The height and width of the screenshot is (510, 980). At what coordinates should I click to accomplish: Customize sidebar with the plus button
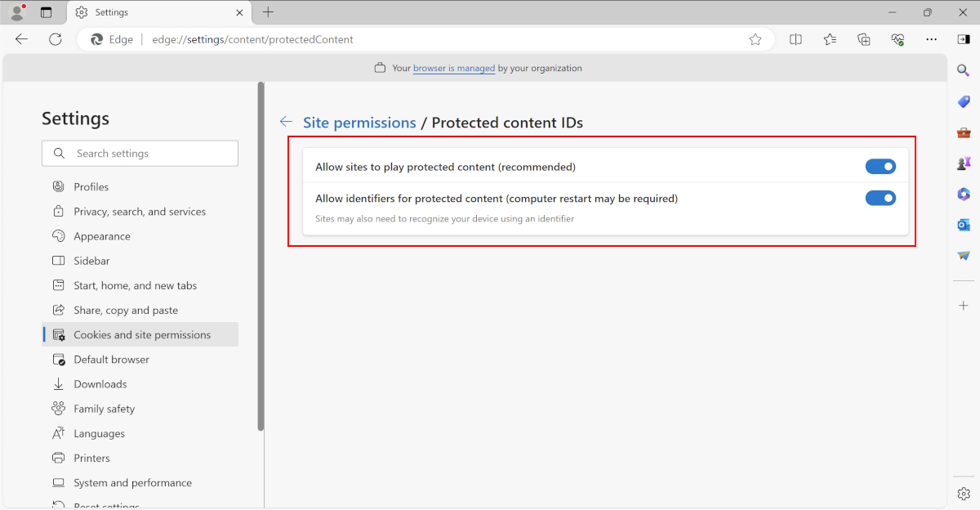pos(964,305)
